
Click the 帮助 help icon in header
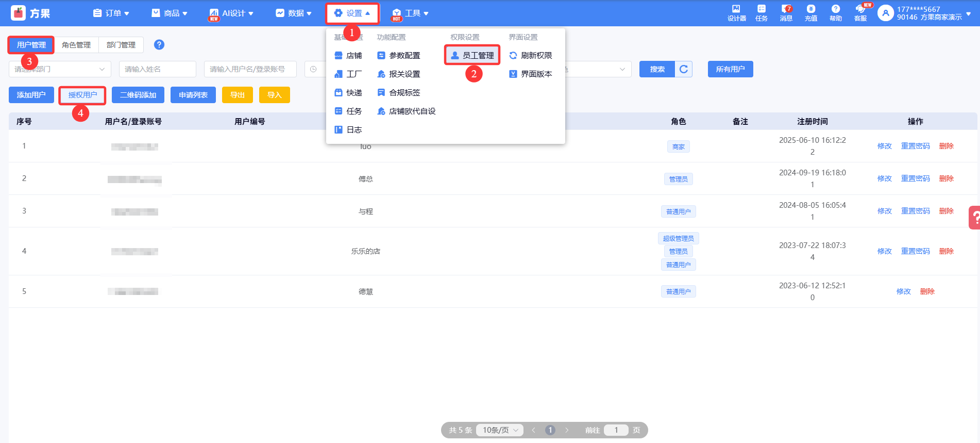pos(835,13)
